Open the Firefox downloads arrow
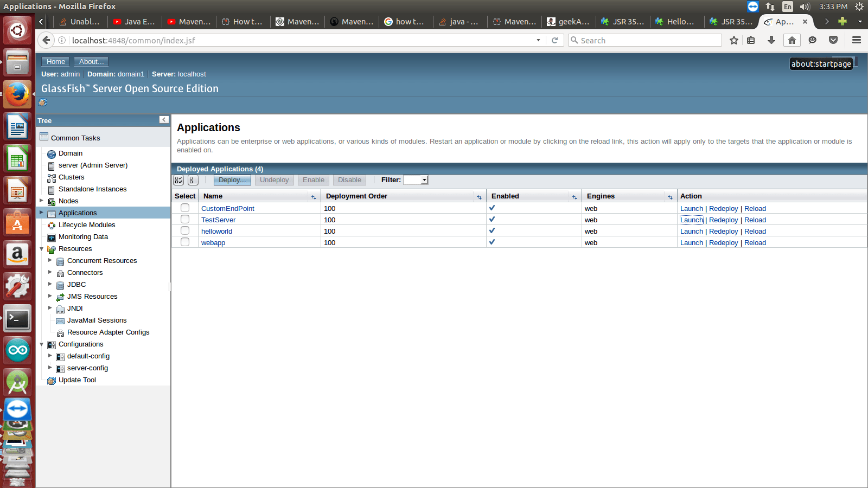This screenshot has width=868, height=488. click(771, 40)
